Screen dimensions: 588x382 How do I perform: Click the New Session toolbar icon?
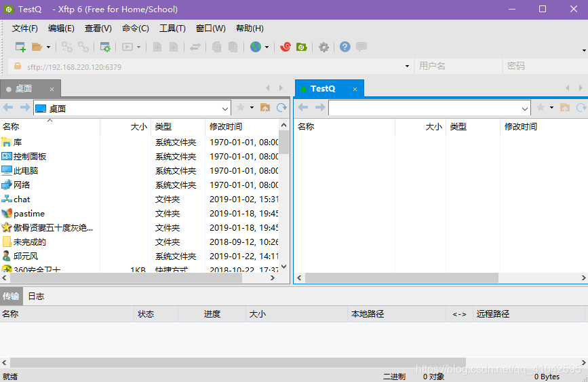tap(20, 47)
